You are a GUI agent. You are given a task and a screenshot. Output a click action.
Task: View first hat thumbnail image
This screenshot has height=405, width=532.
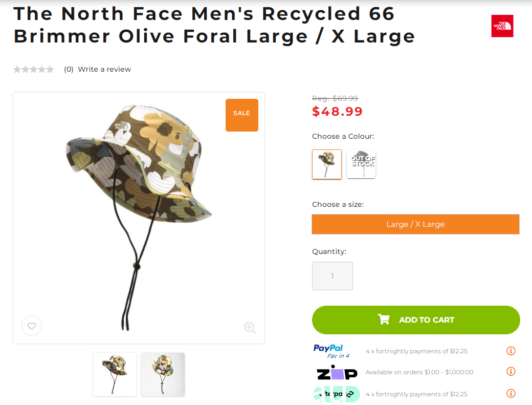pos(115,374)
